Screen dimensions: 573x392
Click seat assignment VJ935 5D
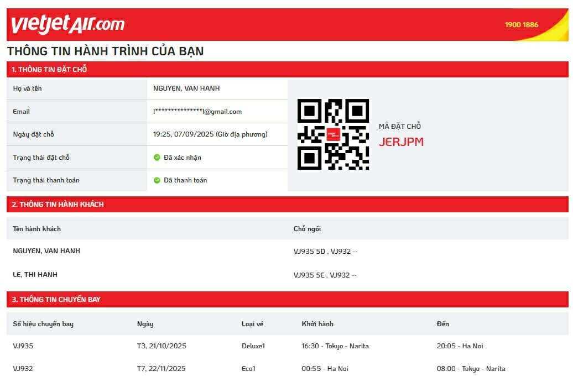pos(309,252)
